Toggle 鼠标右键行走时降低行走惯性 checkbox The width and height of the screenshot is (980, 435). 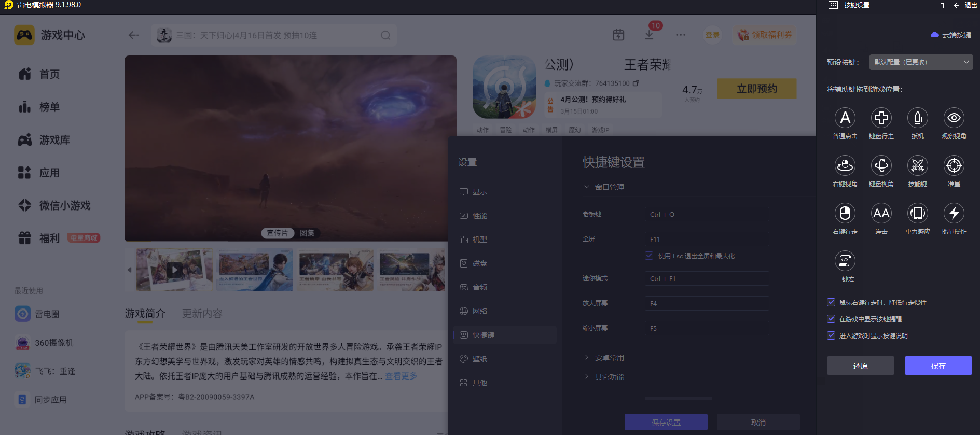(x=831, y=302)
